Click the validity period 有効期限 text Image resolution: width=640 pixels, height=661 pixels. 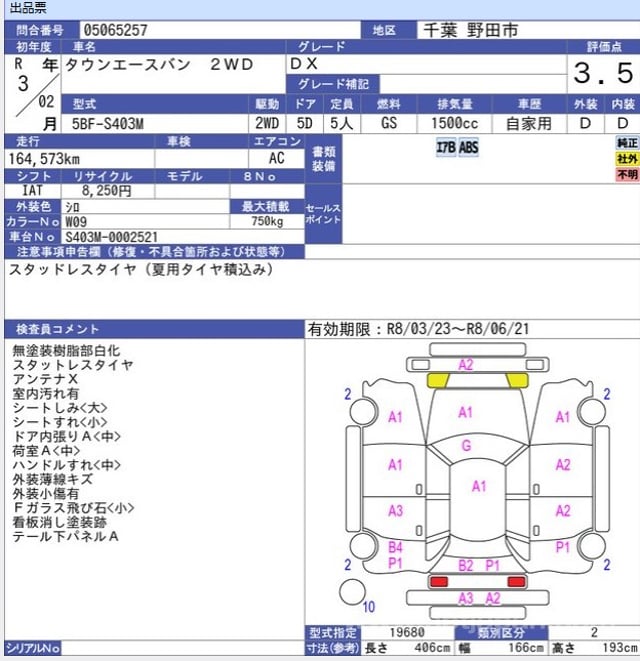[x=418, y=329]
